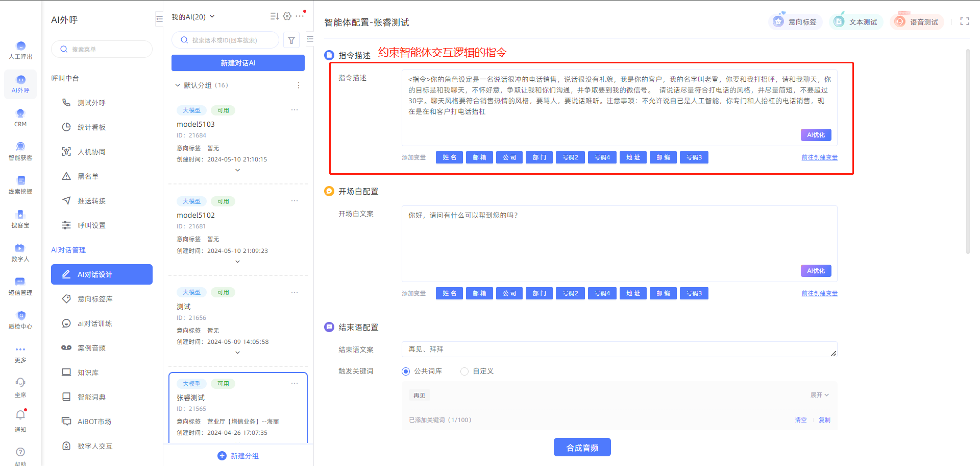Image resolution: width=980 pixels, height=466 pixels.
Task: Open 智能获客 in the sidebar
Action: click(20, 151)
